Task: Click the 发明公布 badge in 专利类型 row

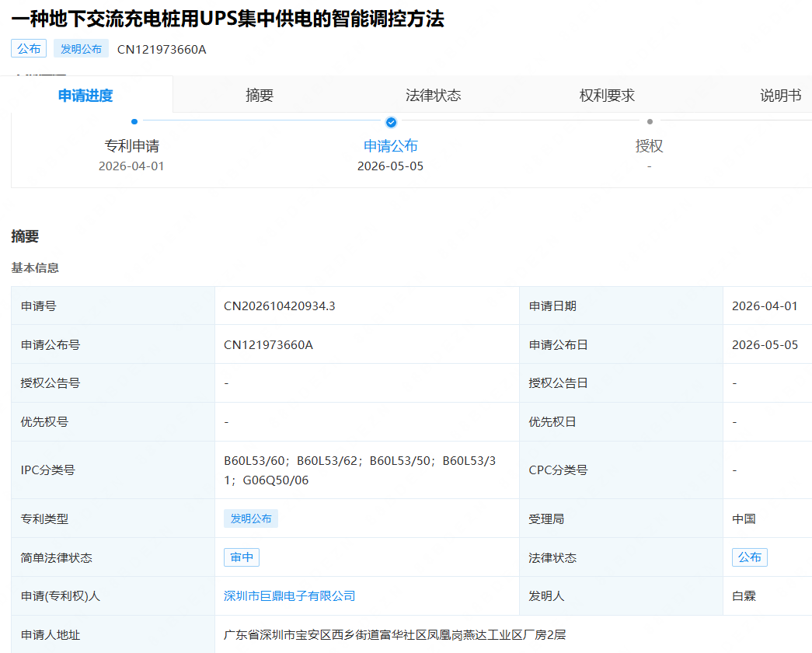Action: point(251,519)
